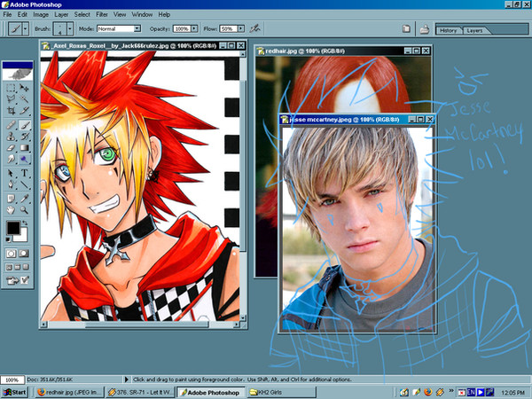Switch to Quick Mask mode
532x399 pixels.
[x=24, y=254]
